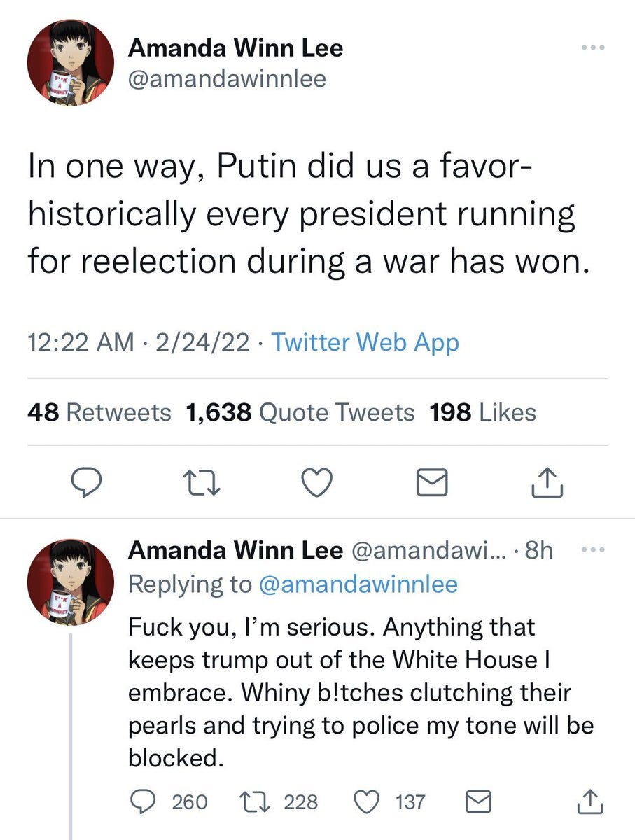Retweet the main Putin tweet
This screenshot has height=840, width=635.
[x=200, y=482]
